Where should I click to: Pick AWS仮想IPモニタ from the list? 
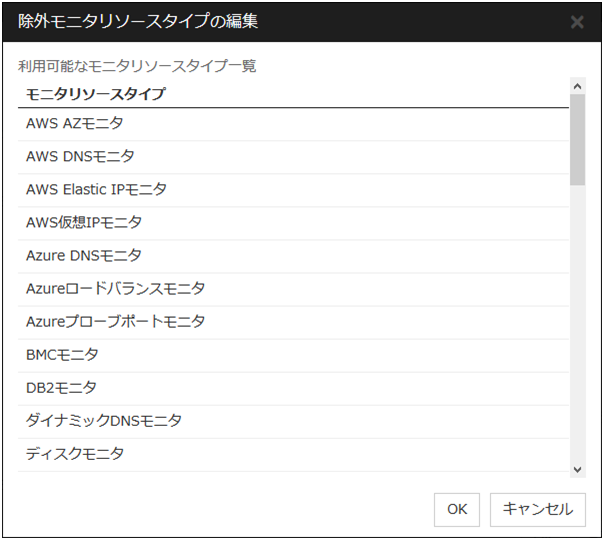pos(84,223)
